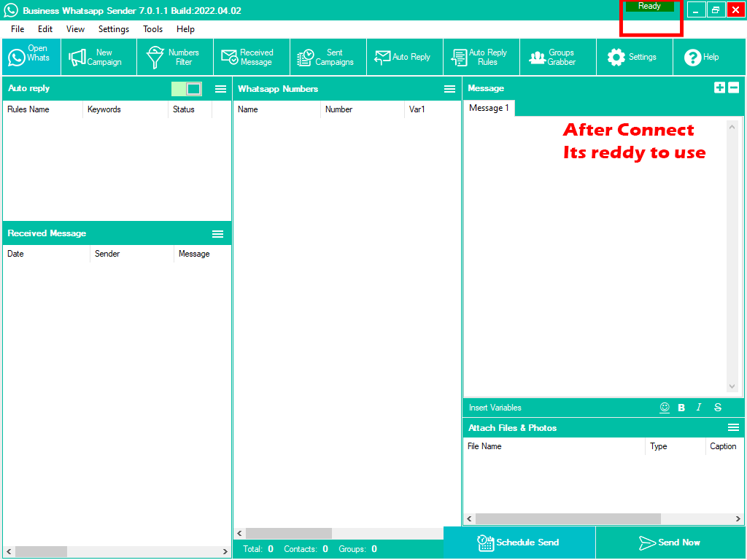The image size is (747, 560).
Task: Open the Received Message toolbar button
Action: pyautogui.click(x=252, y=57)
